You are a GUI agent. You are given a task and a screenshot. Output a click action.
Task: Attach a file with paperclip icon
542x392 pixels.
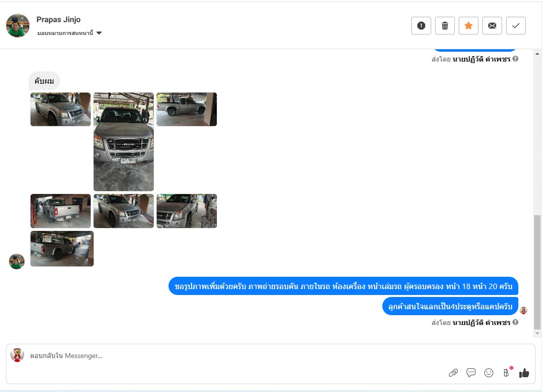(453, 373)
